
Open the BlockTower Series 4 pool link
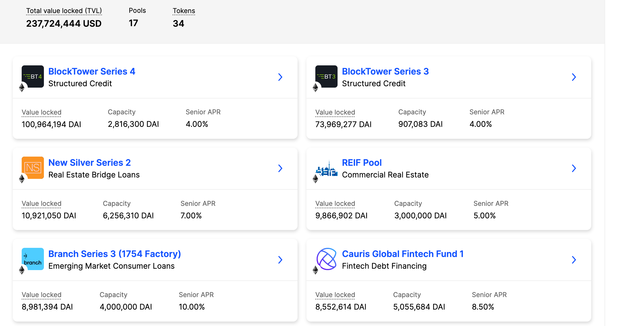(x=92, y=71)
